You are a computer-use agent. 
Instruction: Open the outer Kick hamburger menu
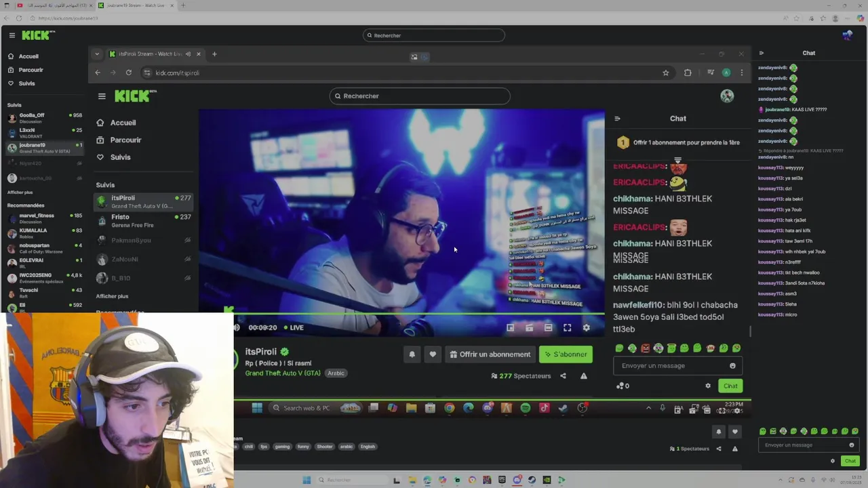pos(12,35)
